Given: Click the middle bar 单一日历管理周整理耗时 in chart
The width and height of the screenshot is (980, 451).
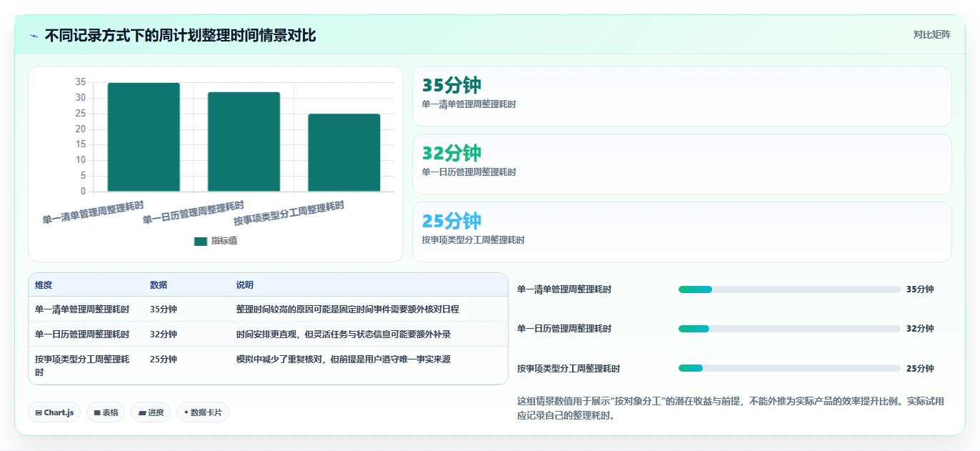Looking at the screenshot, I should [244, 142].
